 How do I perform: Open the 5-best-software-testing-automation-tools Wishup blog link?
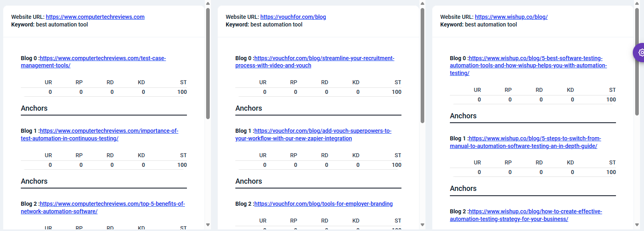528,65
